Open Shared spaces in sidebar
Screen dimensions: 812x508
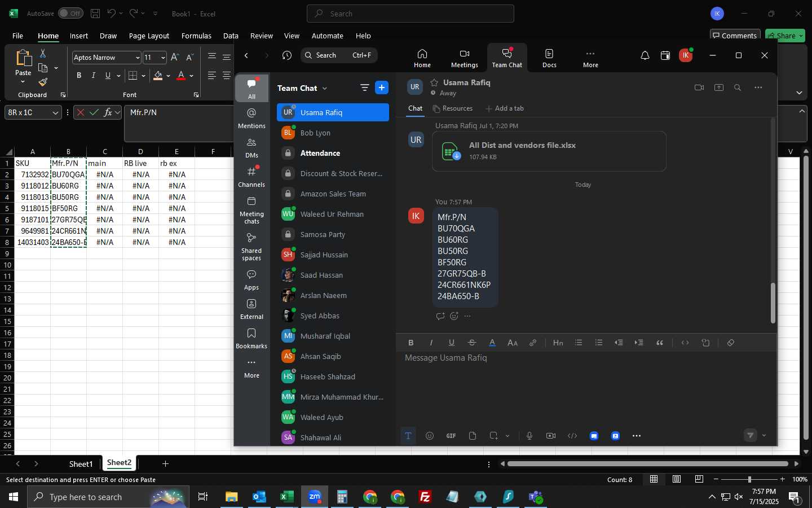[x=251, y=247]
